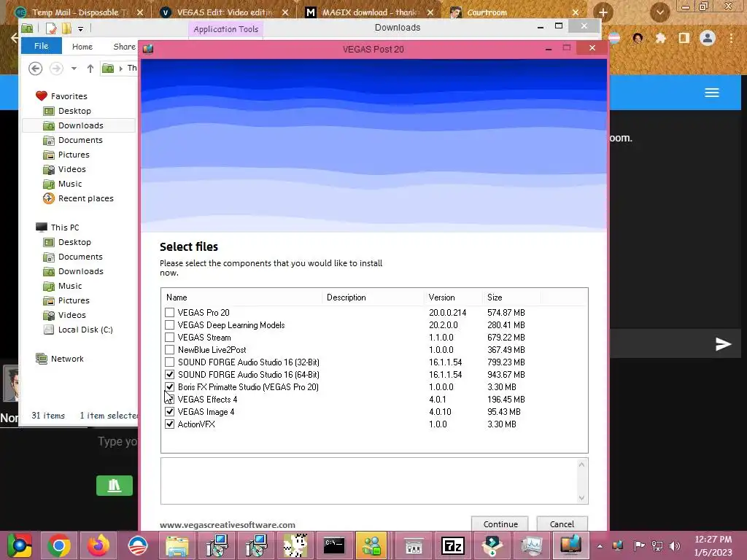Uncheck the VEGAS Image 4 checkbox
The width and height of the screenshot is (747, 560).
pos(169,411)
